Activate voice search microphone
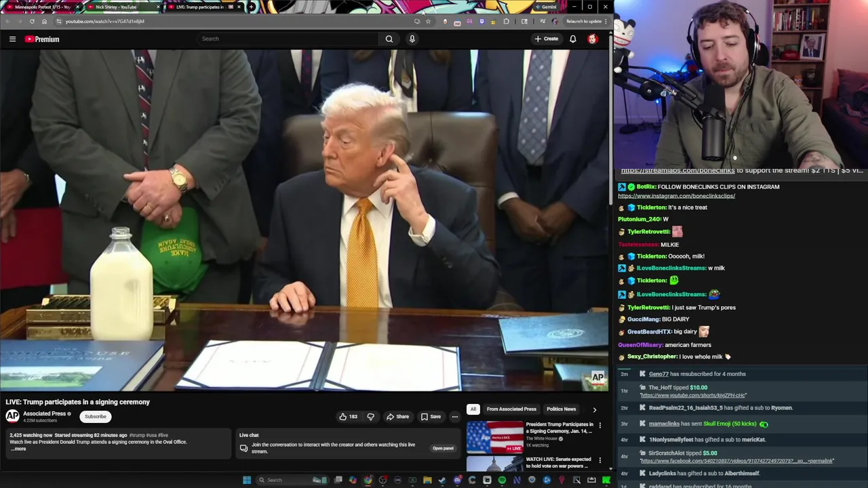The width and height of the screenshot is (868, 488). point(412,39)
